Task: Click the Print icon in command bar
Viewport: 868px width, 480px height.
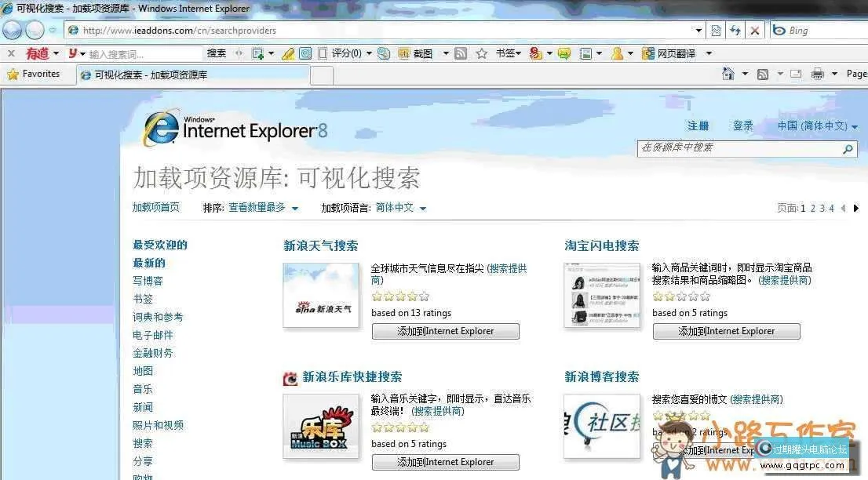Action: coord(817,74)
